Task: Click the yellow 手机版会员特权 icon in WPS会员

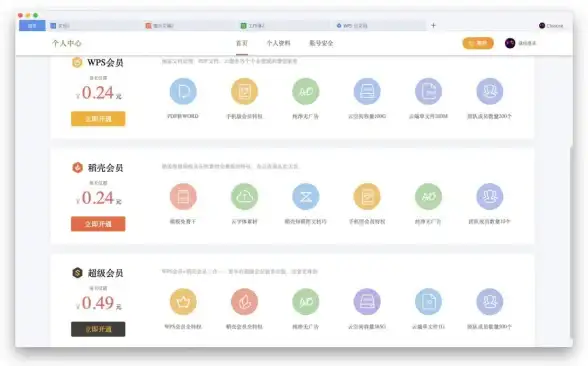Action: [x=244, y=91]
